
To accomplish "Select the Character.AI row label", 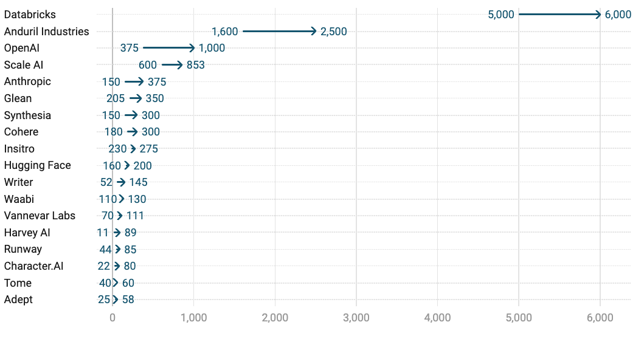I will (x=33, y=266).
